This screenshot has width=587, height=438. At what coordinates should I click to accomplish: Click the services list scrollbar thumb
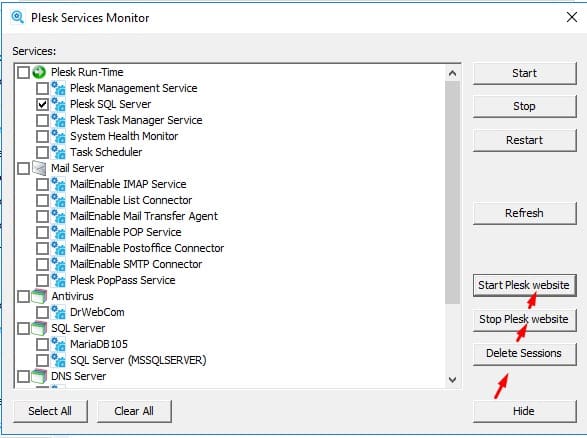pyautogui.click(x=452, y=193)
